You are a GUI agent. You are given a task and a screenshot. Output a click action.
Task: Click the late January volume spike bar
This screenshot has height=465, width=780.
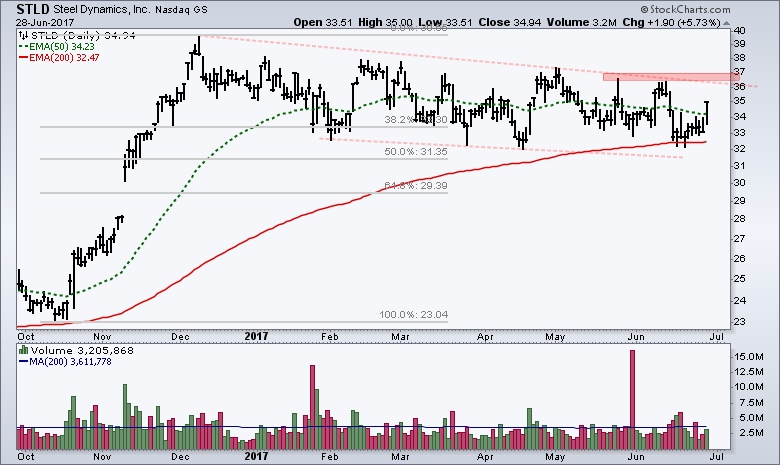(312, 407)
